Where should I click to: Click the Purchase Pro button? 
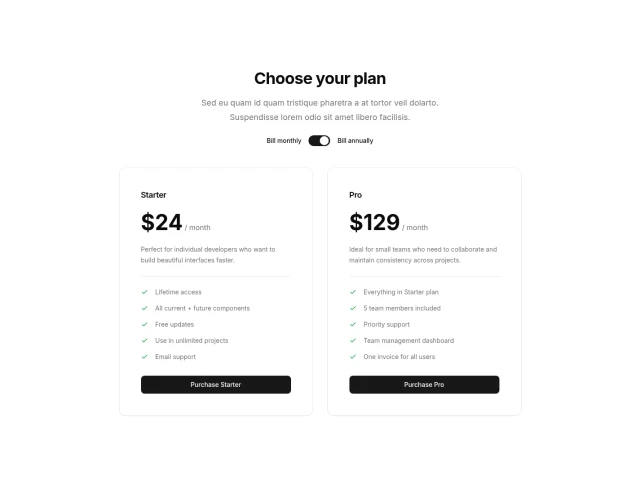click(x=424, y=385)
